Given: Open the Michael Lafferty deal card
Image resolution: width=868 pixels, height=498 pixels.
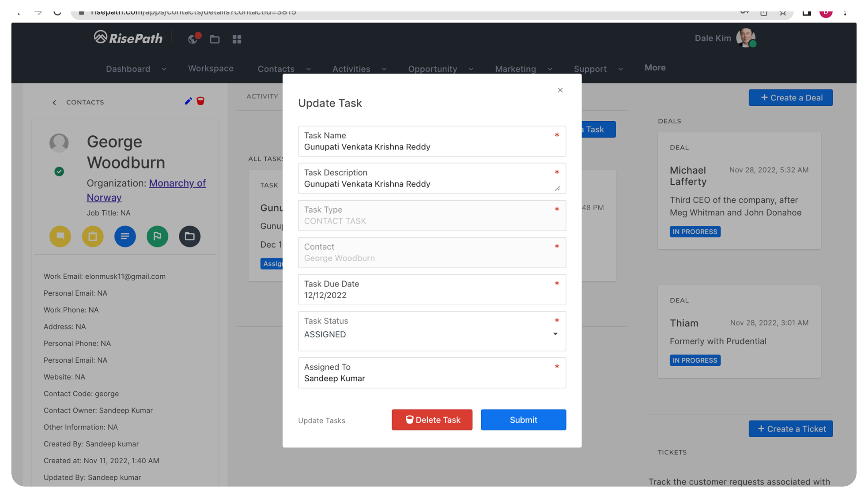Looking at the screenshot, I should 739,191.
